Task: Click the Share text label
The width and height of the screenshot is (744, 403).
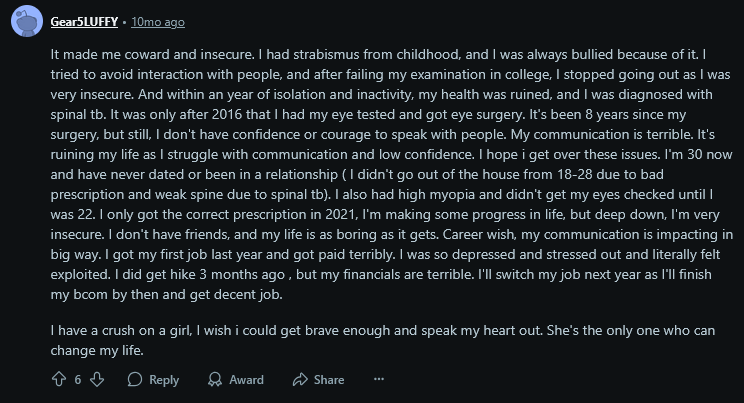Action: [x=329, y=380]
